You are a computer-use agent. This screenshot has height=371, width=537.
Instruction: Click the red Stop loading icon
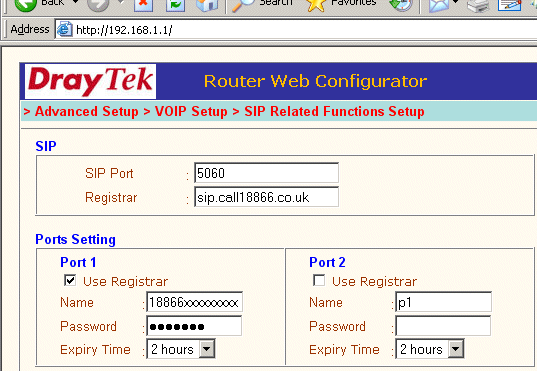(143, 4)
